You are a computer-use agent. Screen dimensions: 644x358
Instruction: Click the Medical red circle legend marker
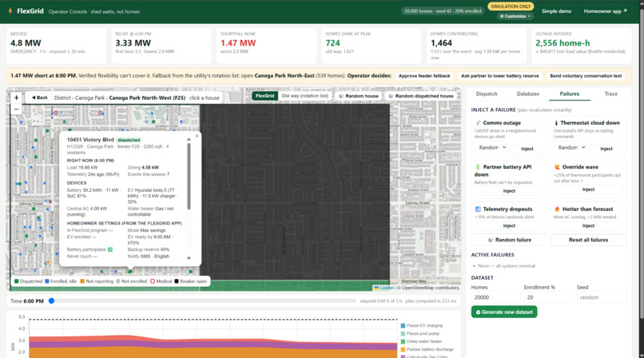click(153, 281)
